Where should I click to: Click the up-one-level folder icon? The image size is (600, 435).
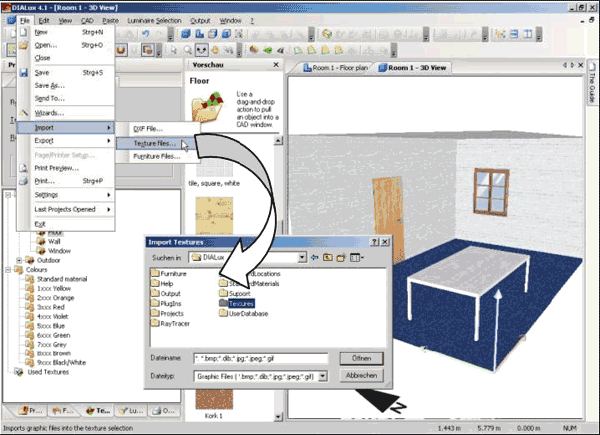[x=326, y=257]
